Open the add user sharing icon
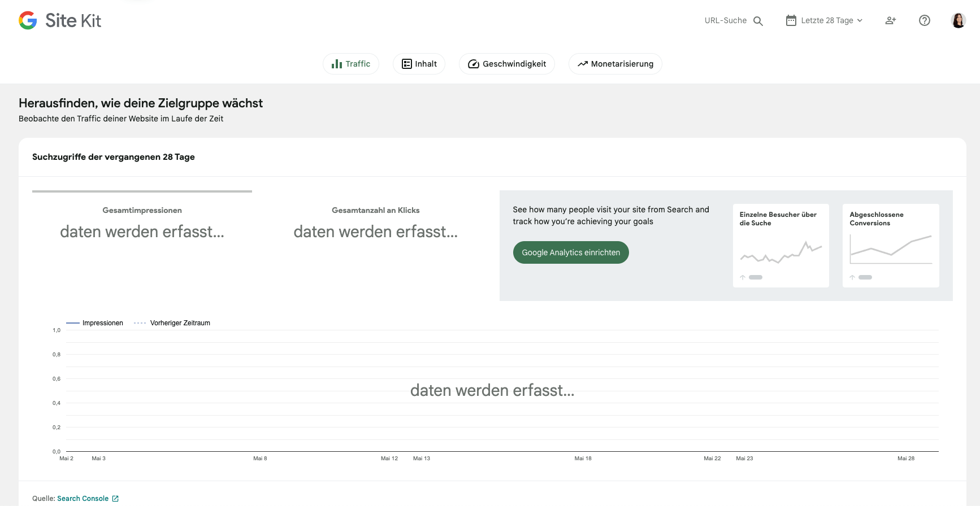Screen dimensions: 980x506 click(x=890, y=20)
